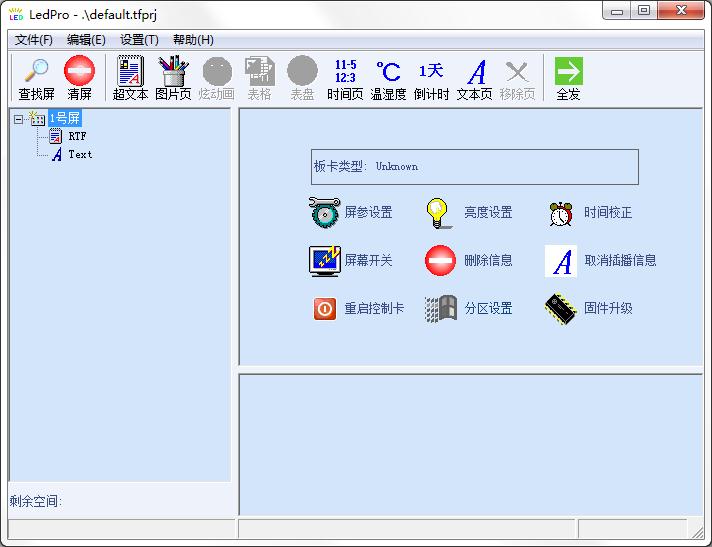Image resolution: width=712 pixels, height=547 pixels.
Task: Open the 设置(T) menu
Action: click(x=139, y=40)
